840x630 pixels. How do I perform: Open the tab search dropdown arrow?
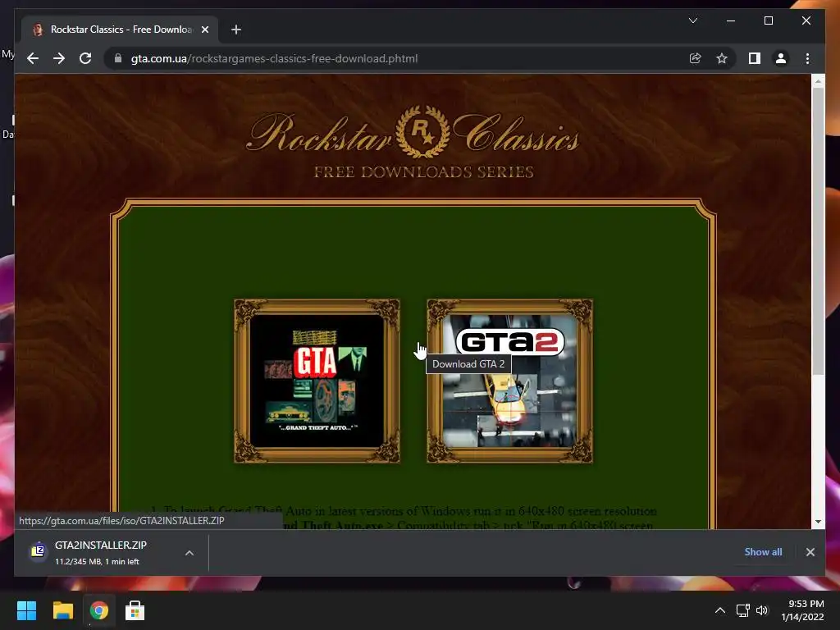point(692,21)
